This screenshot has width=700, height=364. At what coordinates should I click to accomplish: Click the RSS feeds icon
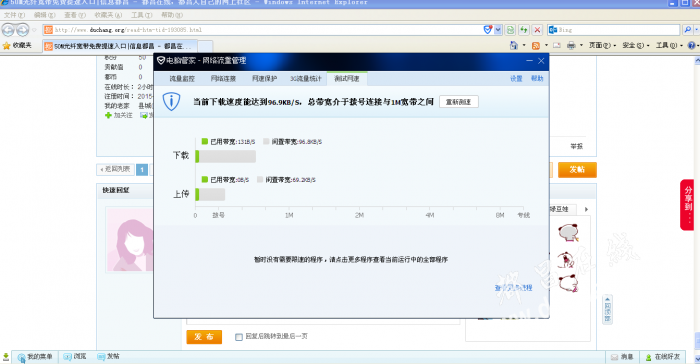[536, 46]
